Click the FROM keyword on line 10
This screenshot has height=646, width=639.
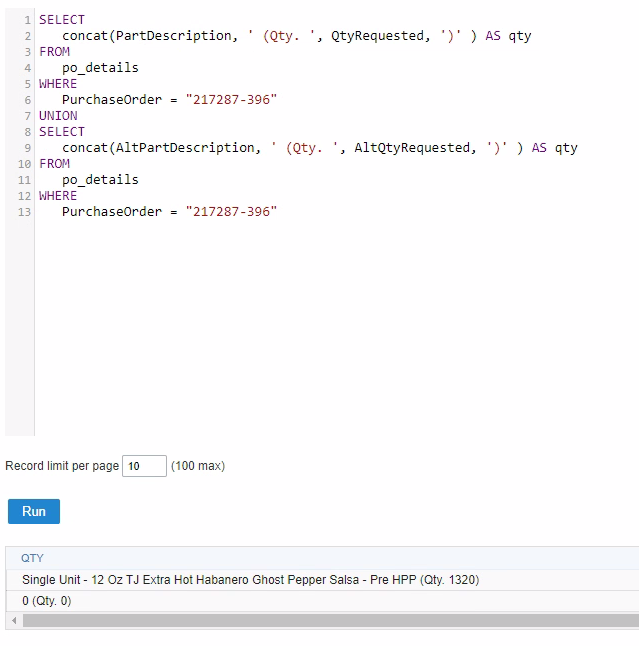pyautogui.click(x=54, y=164)
